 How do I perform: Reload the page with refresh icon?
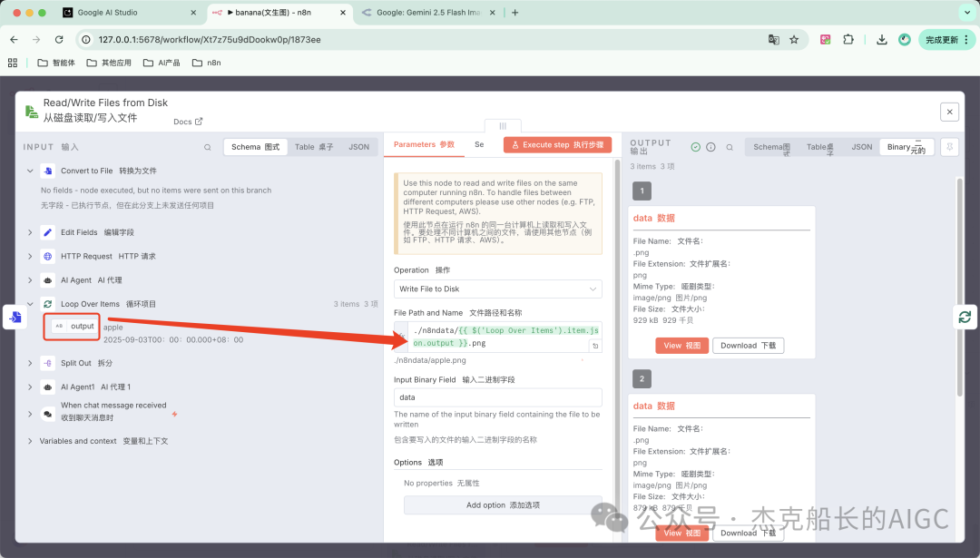(x=59, y=39)
